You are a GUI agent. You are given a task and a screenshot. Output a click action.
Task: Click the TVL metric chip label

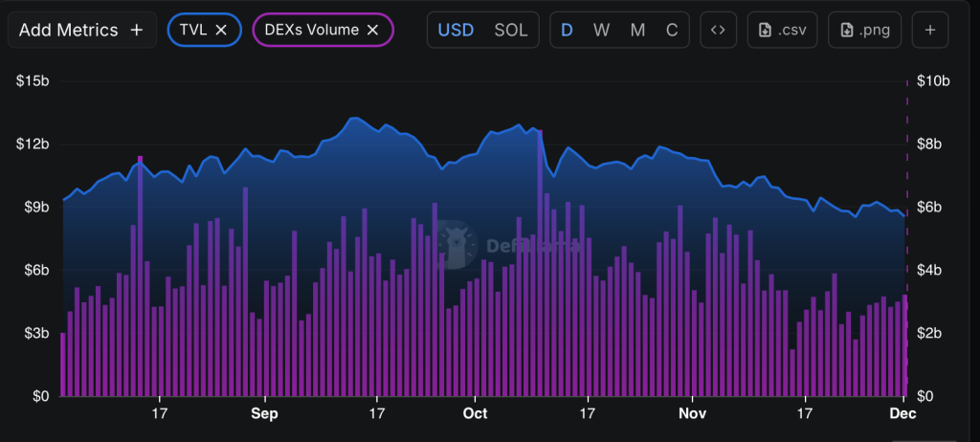point(192,30)
